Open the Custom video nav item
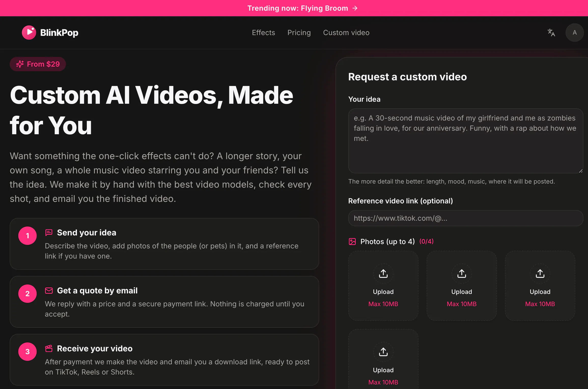Image resolution: width=588 pixels, height=389 pixels. tap(346, 33)
